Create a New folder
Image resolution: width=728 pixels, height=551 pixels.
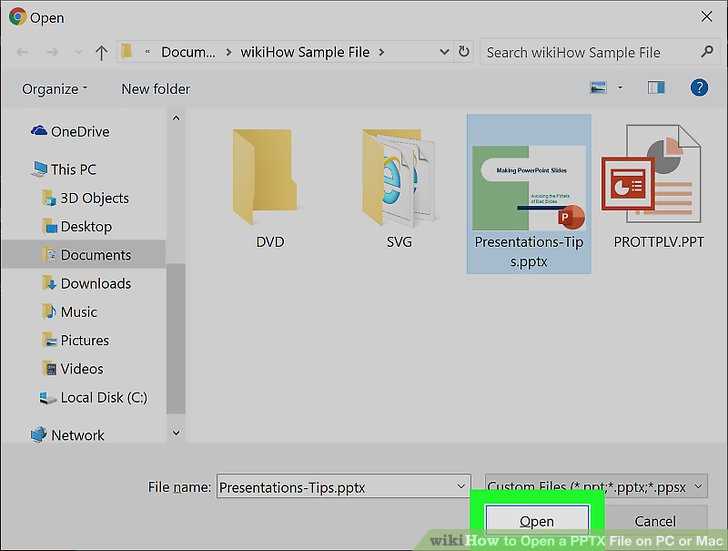156,89
